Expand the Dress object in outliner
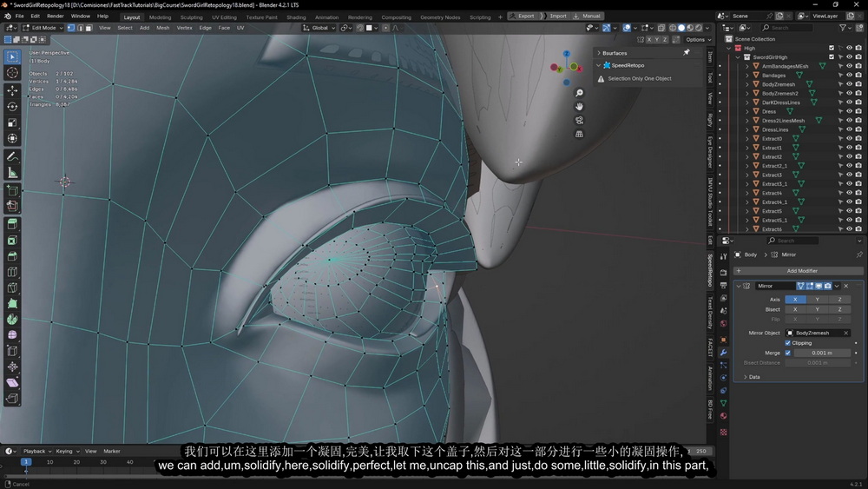Image resolution: width=868 pixels, height=489 pixels. pyautogui.click(x=747, y=111)
